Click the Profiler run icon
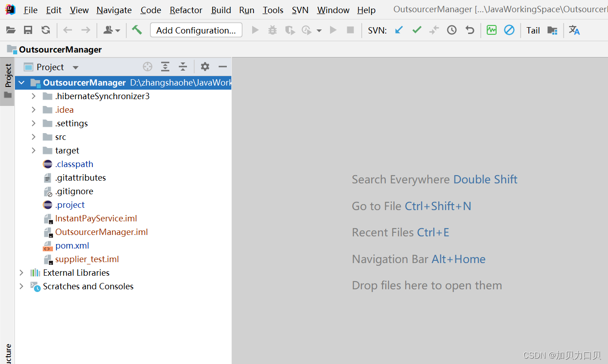Viewport: 608px width, 364px height. point(307,30)
